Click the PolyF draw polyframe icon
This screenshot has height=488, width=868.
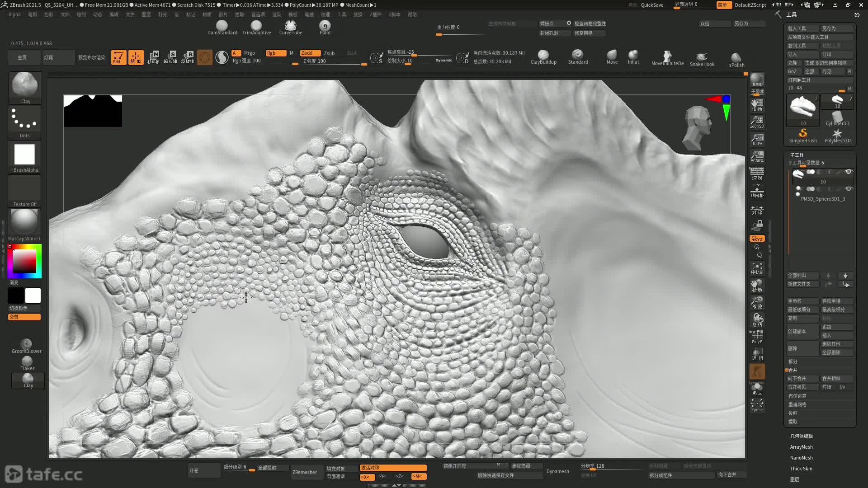(x=757, y=337)
